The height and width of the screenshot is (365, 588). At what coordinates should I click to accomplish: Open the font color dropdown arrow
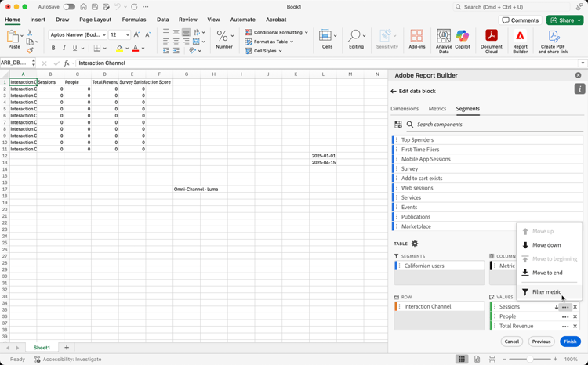(143, 49)
